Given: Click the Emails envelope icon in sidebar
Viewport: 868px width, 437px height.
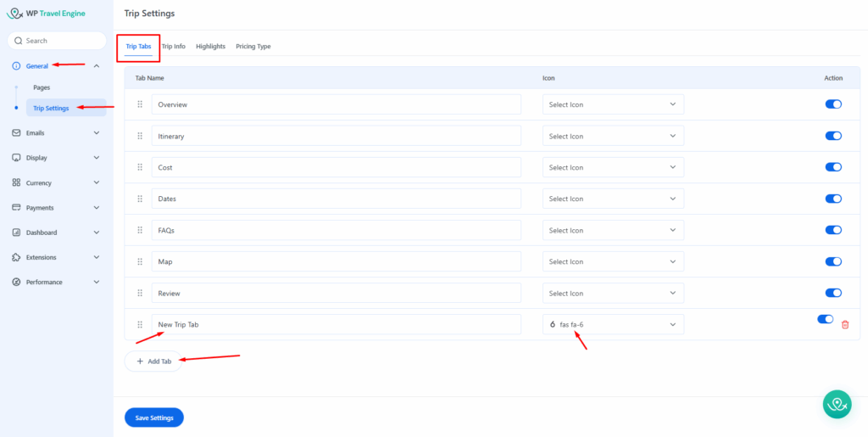Looking at the screenshot, I should [17, 133].
